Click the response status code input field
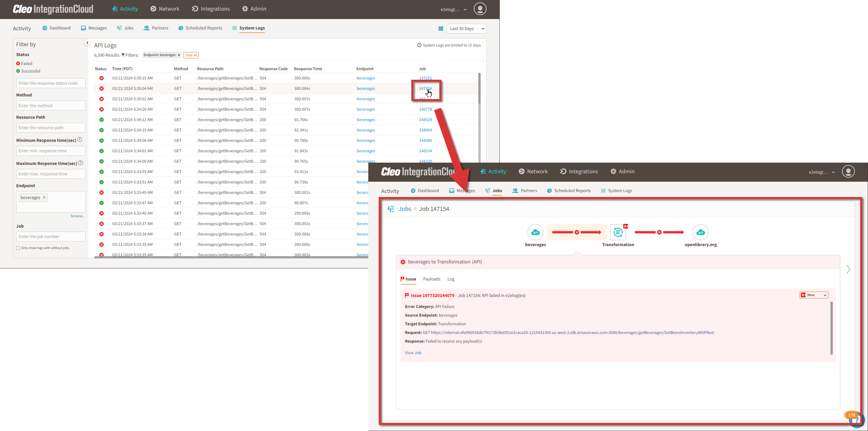 pos(51,83)
